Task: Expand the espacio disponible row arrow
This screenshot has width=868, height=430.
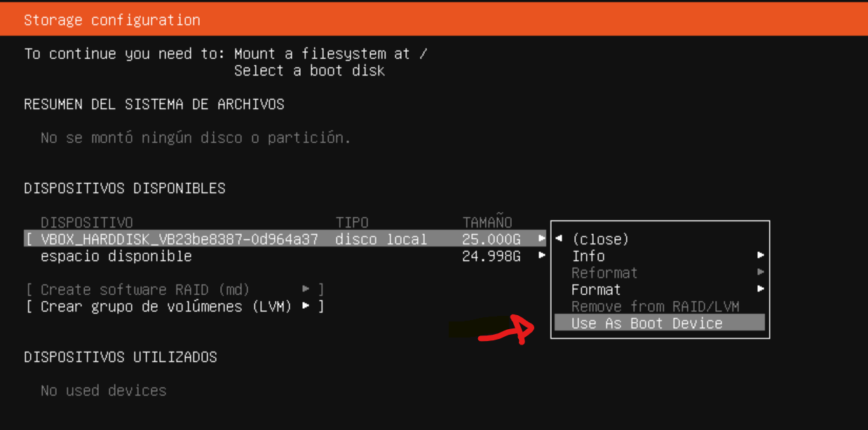Action: [542, 256]
